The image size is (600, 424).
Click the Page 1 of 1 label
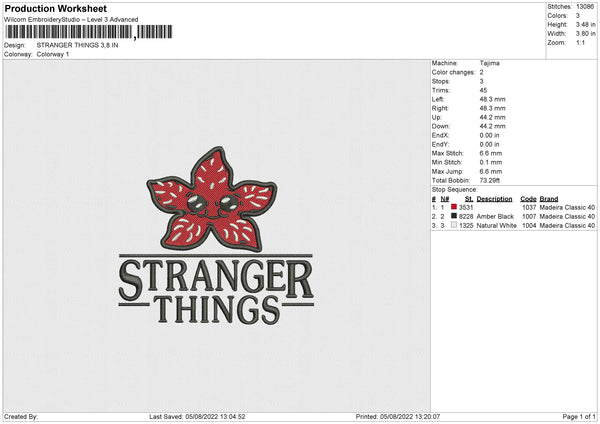click(579, 417)
